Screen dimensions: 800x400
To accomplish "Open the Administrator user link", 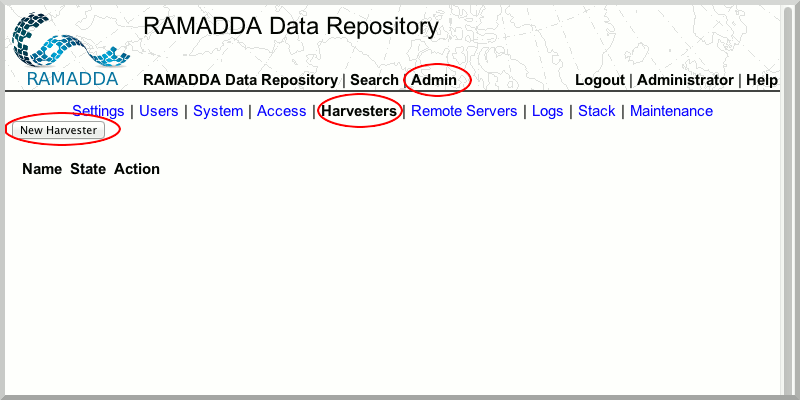I will 685,80.
